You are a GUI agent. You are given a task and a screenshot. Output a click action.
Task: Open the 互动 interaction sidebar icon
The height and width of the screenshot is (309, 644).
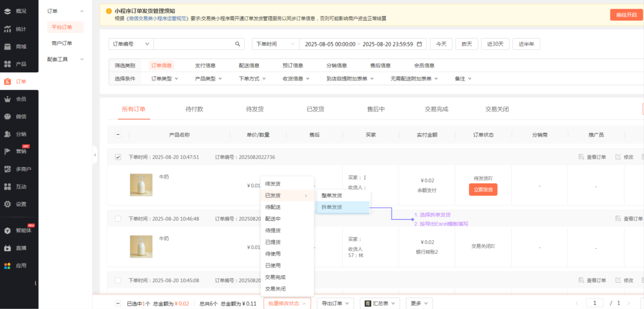7,187
